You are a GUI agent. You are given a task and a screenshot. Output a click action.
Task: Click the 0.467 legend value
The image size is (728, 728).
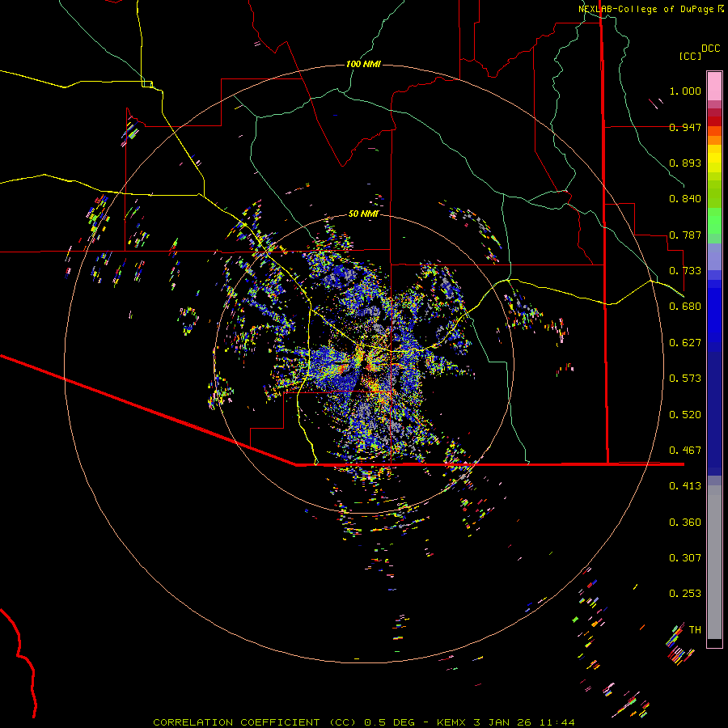685,451
